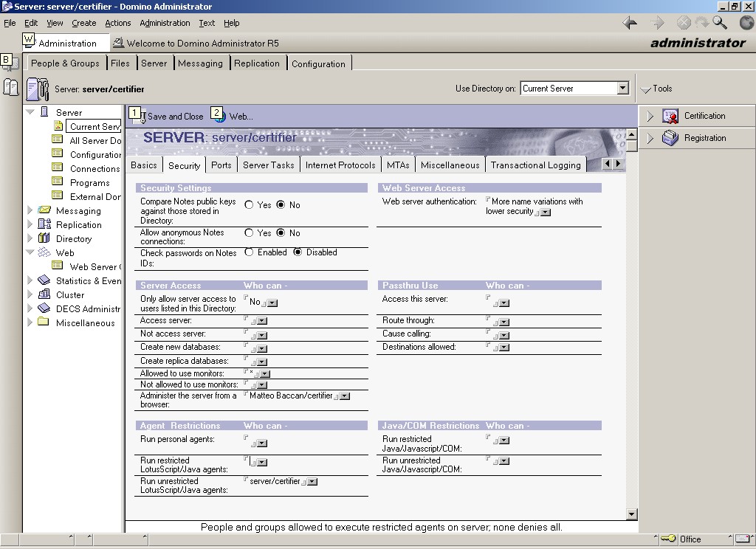
Task: Expand the Registration tools section
Action: click(650, 138)
